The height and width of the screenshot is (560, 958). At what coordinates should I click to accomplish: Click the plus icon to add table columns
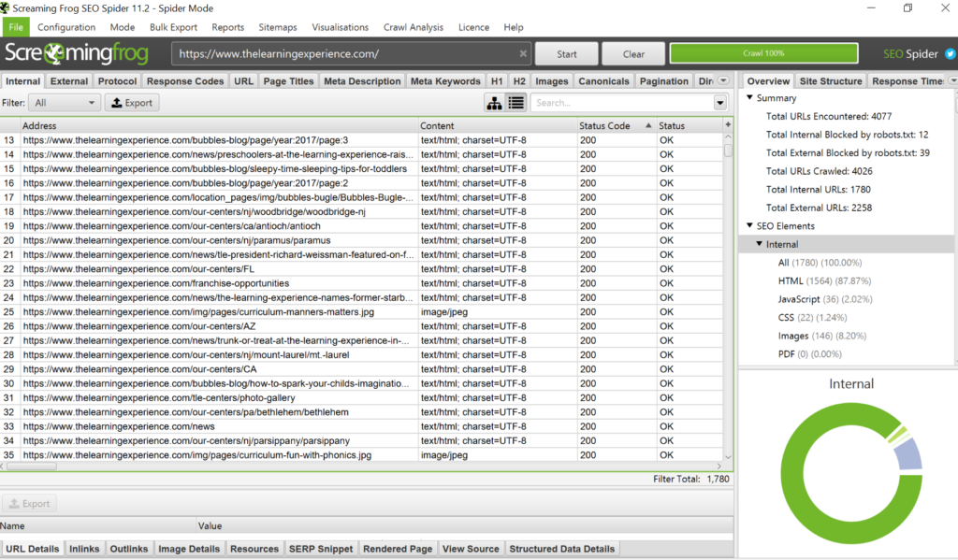tap(728, 124)
